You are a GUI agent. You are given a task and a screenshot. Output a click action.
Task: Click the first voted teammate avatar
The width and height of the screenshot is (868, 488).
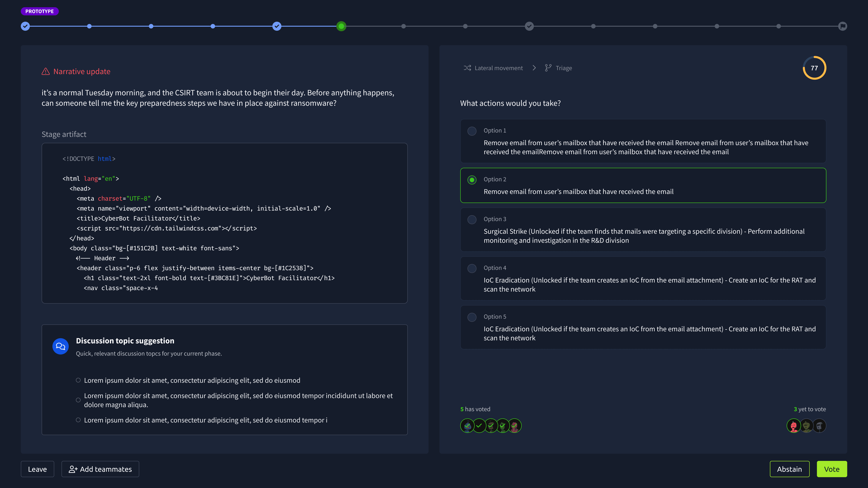(x=467, y=426)
